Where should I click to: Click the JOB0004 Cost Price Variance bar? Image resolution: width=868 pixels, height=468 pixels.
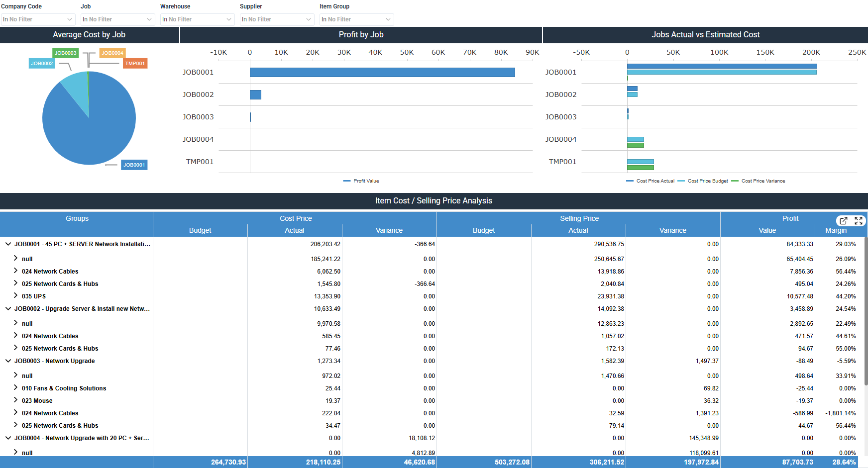pyautogui.click(x=635, y=145)
